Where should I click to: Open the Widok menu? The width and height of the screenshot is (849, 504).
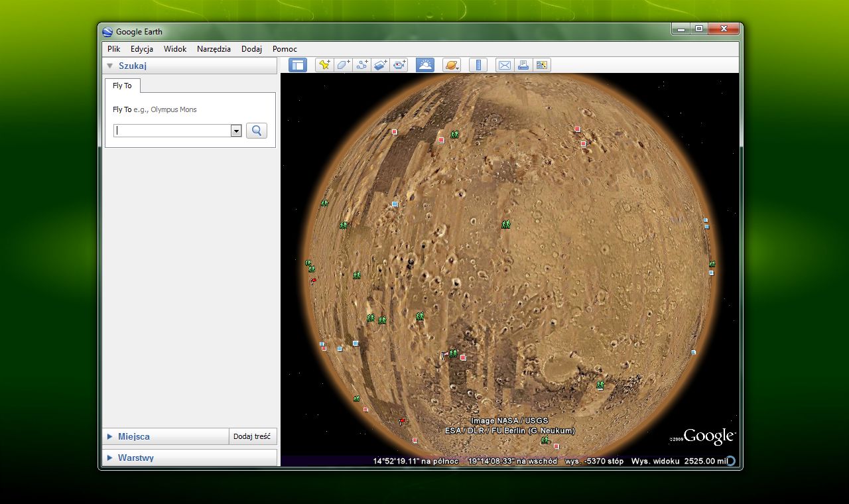[x=175, y=49]
